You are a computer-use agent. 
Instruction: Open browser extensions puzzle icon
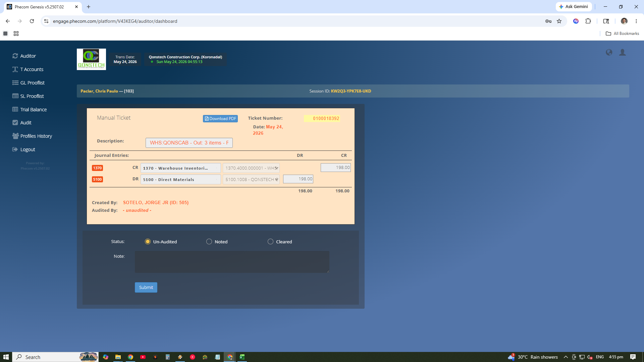click(588, 21)
